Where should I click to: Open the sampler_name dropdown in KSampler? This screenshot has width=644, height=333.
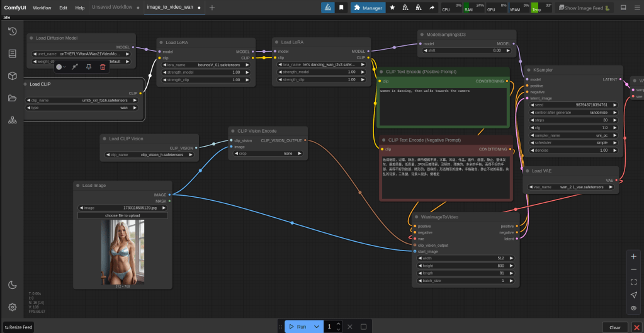573,135
